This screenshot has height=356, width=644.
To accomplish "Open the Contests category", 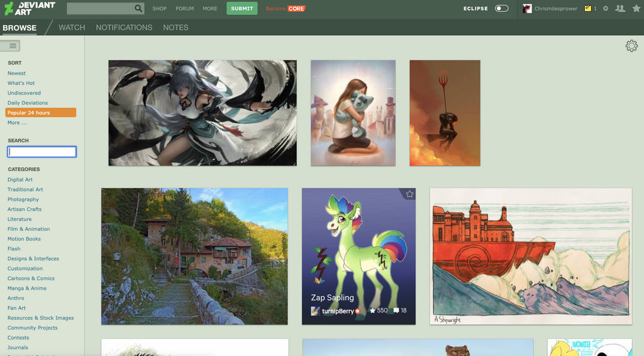I will [18, 337].
